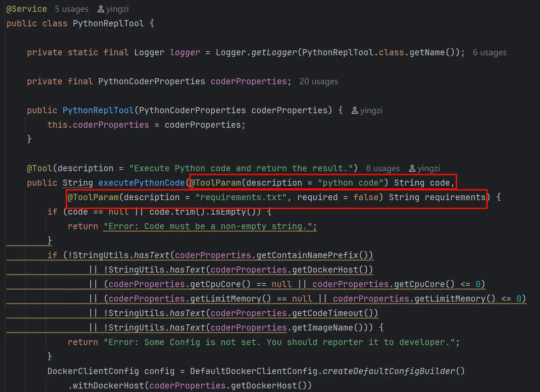Click the "Error: Code must be a non-empty string." text
The width and height of the screenshot is (540, 392).
208,226
